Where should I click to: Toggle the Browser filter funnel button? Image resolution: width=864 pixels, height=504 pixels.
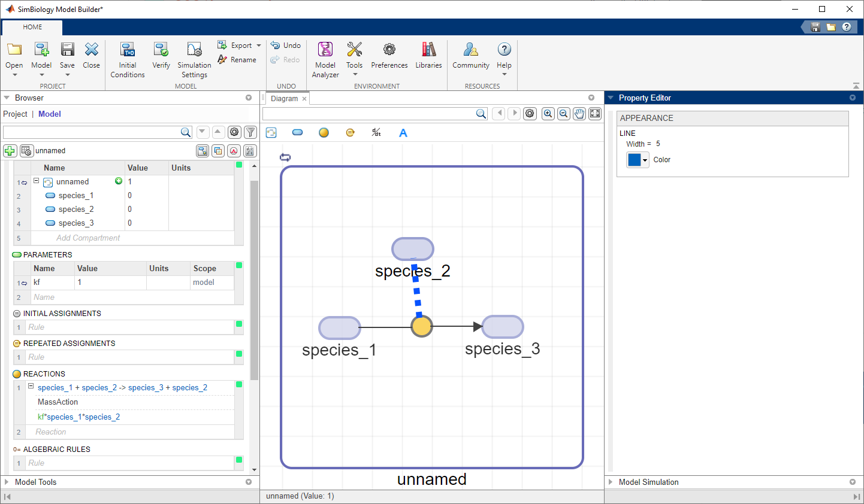point(250,132)
